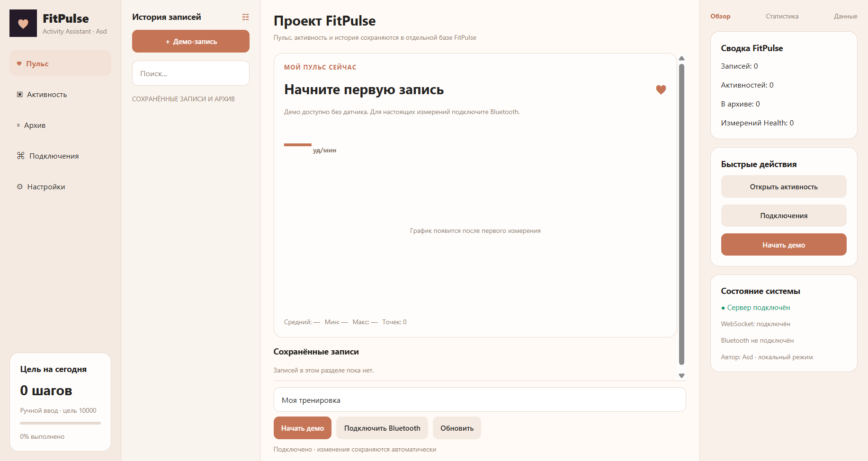The width and height of the screenshot is (868, 461).
Task: Open the Данные tab
Action: tap(845, 16)
